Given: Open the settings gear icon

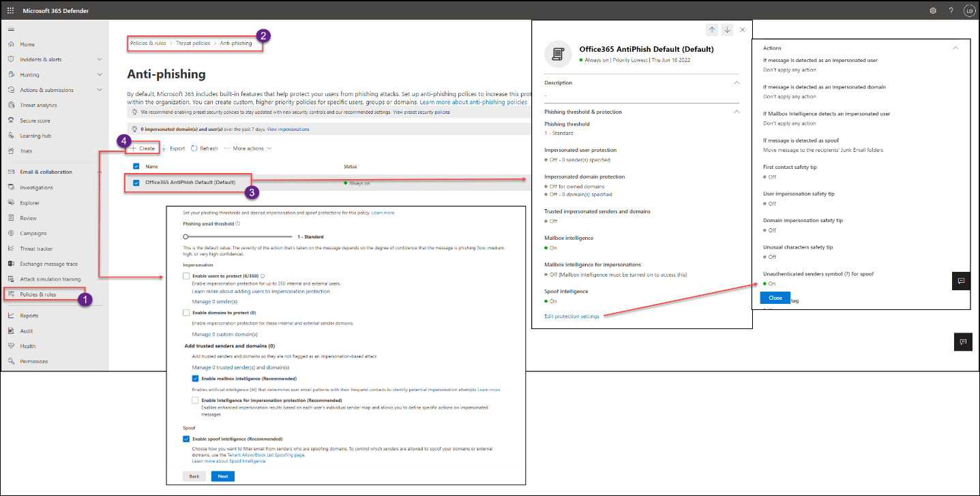Looking at the screenshot, I should 933,11.
